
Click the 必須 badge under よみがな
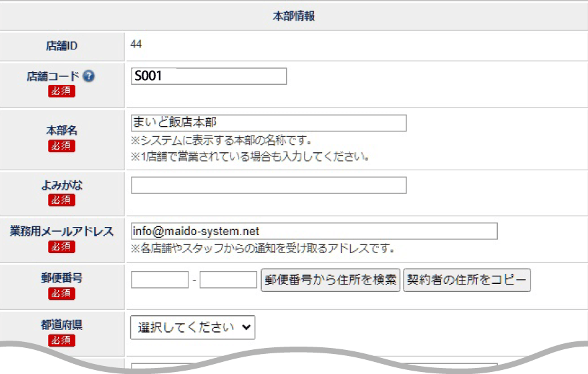click(x=61, y=200)
